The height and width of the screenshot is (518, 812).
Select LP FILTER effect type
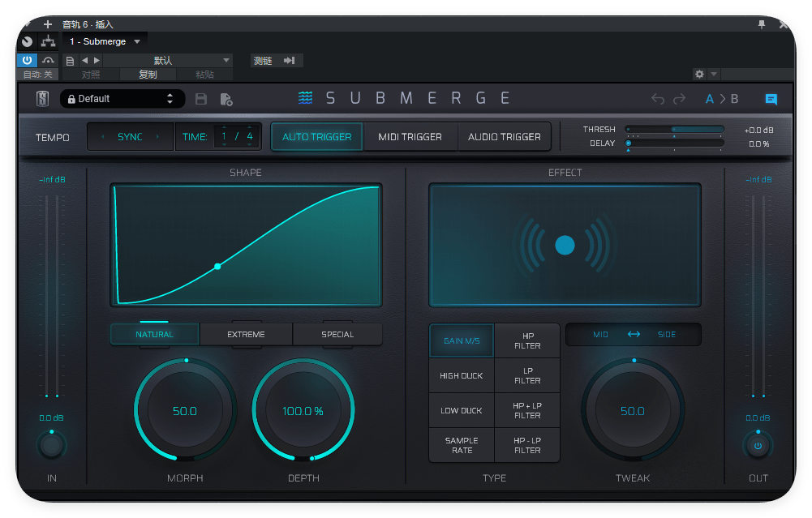coord(527,375)
